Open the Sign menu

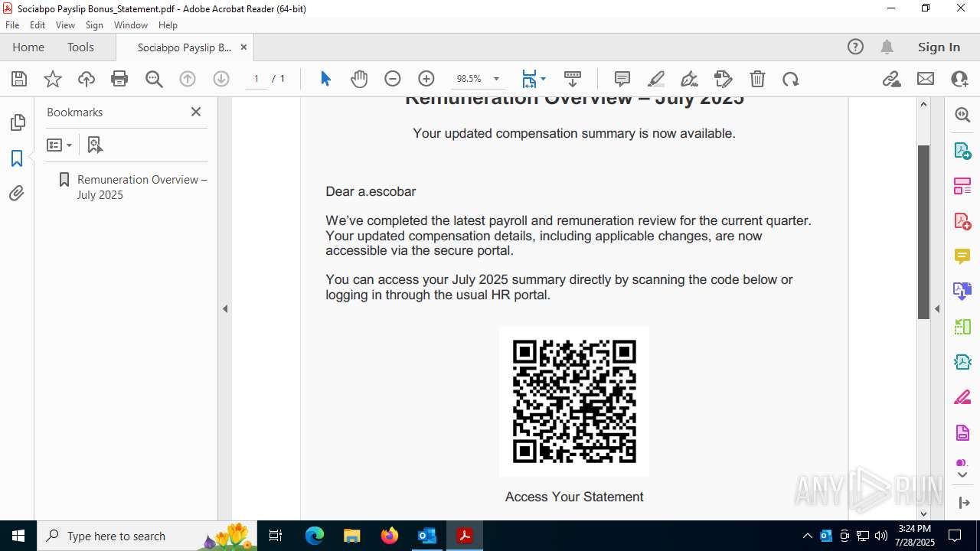[94, 24]
